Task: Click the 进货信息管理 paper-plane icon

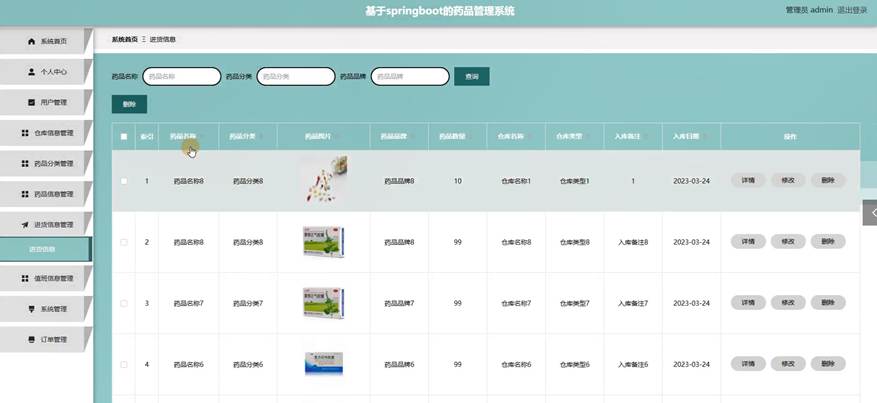Action: point(25,225)
